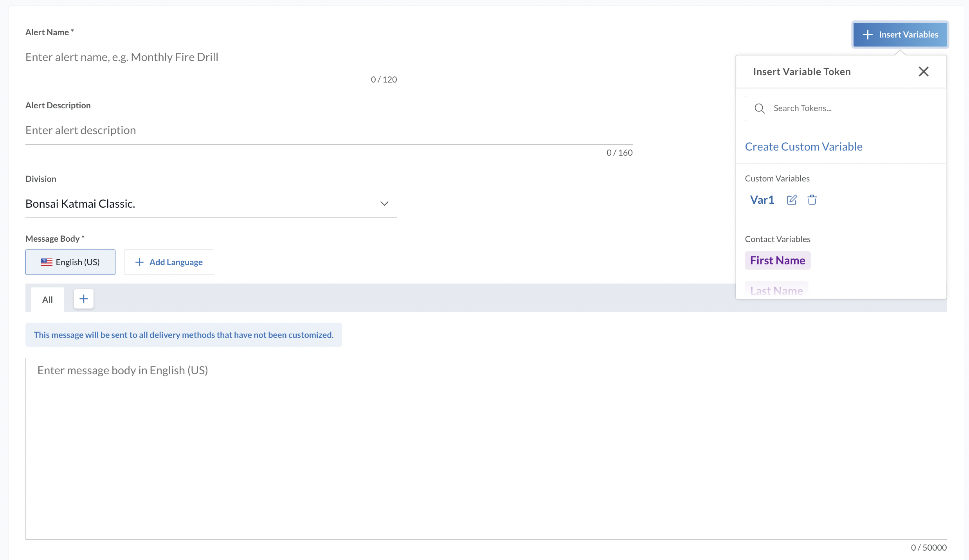
Task: Select the All delivery methods tab
Action: tap(47, 300)
